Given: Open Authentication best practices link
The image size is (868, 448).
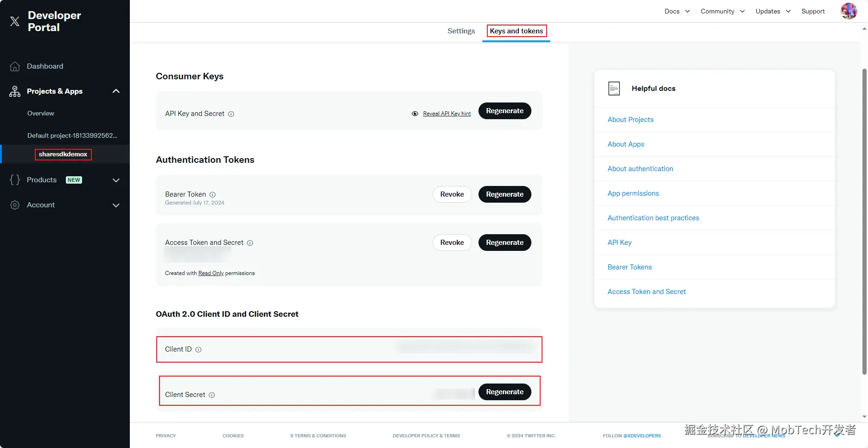Looking at the screenshot, I should 653,218.
